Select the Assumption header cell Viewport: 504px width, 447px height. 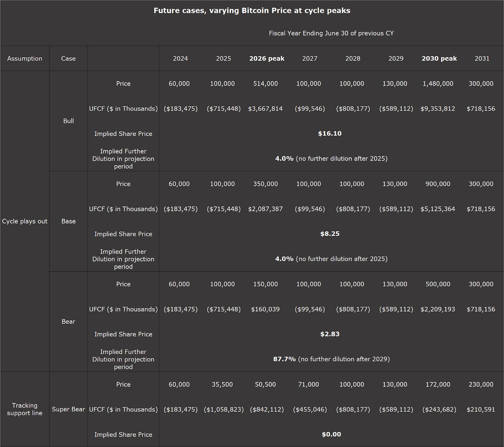pos(25,58)
